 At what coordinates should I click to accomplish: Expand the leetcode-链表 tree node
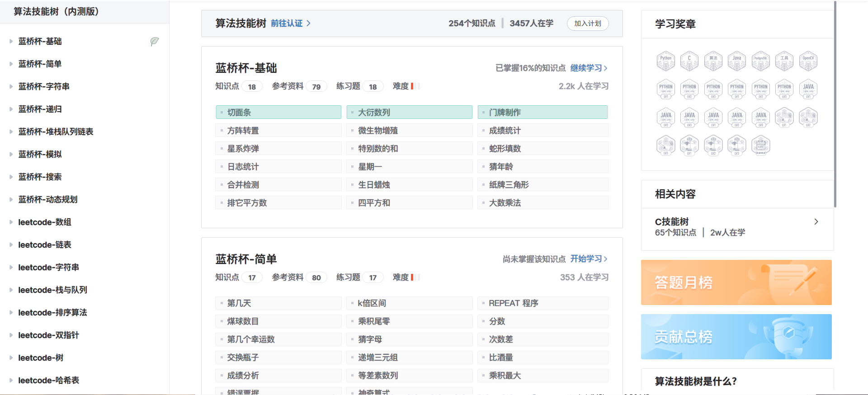pyautogui.click(x=11, y=245)
